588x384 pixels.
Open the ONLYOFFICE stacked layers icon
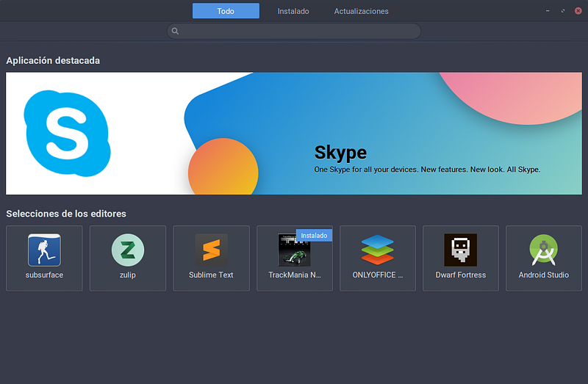(378, 250)
